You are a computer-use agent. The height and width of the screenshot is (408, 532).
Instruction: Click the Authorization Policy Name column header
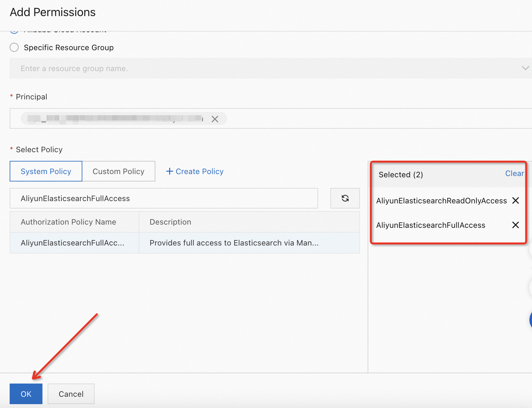tap(69, 222)
